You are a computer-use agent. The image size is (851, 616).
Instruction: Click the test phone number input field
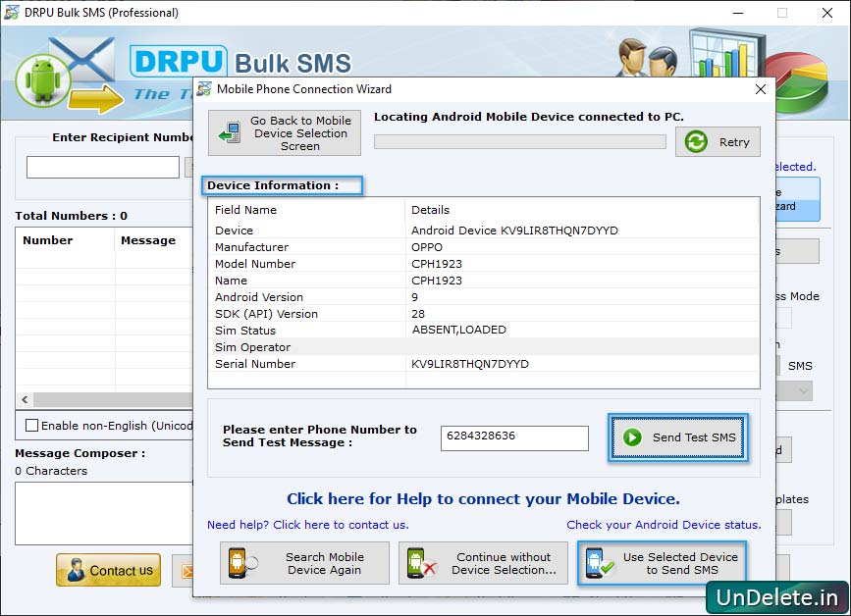coord(514,438)
